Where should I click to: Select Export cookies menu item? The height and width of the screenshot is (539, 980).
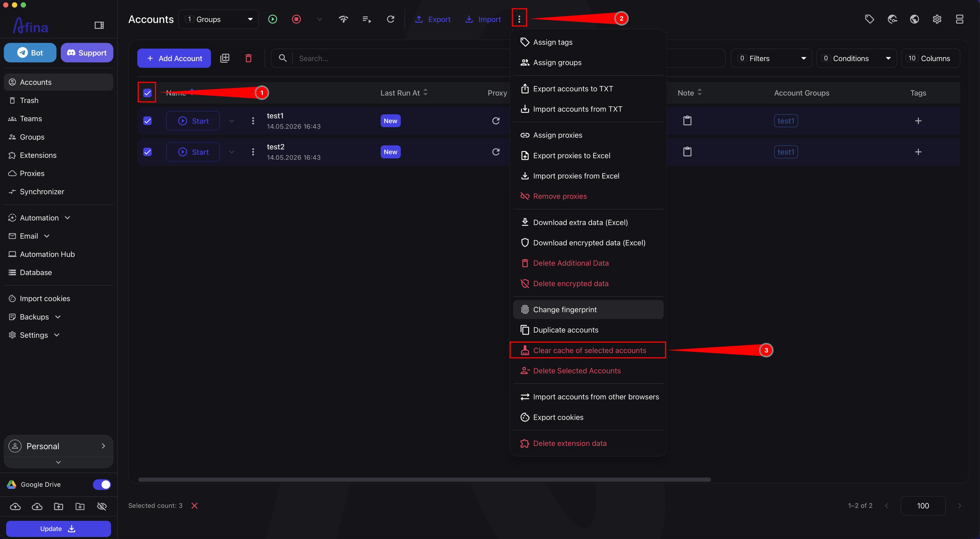(x=588, y=417)
